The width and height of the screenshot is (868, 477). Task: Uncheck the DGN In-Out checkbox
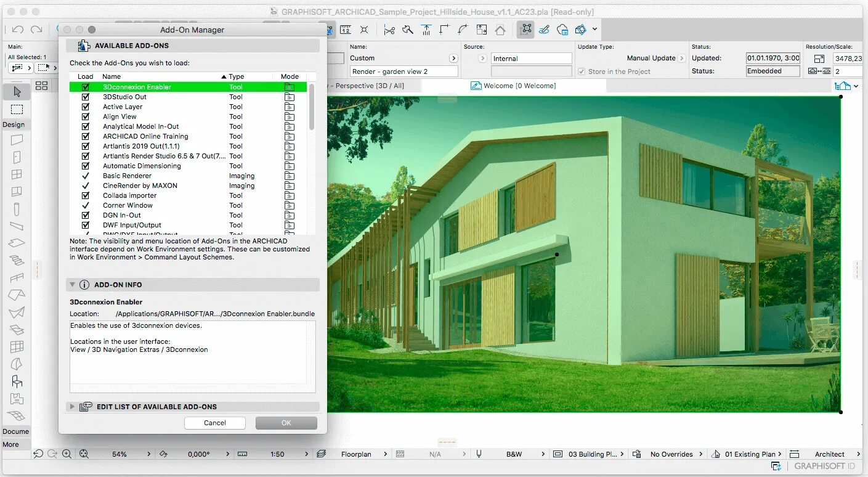pyautogui.click(x=86, y=215)
